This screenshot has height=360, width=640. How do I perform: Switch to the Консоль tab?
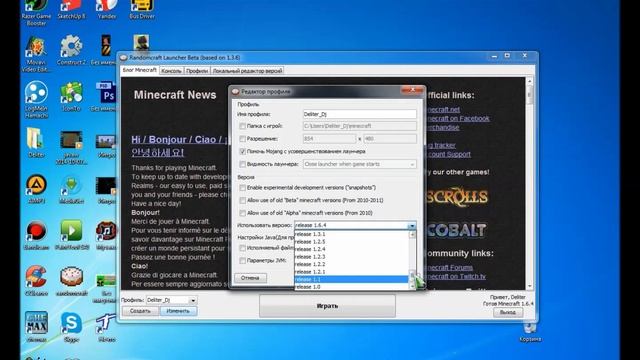tap(171, 71)
